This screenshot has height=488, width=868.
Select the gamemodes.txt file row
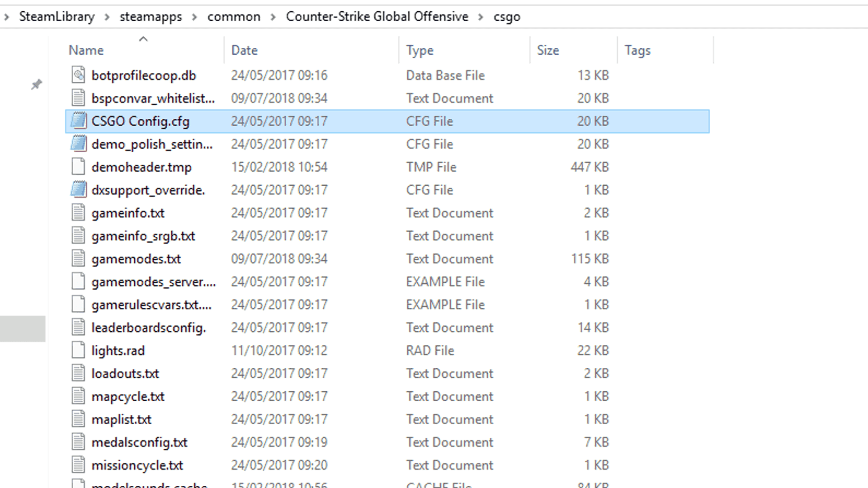[x=387, y=259]
